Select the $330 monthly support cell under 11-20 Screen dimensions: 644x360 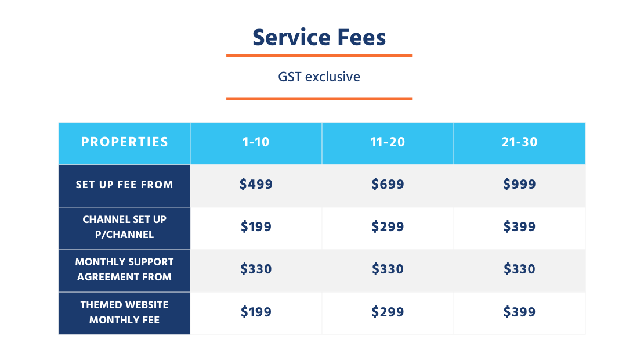[388, 269]
